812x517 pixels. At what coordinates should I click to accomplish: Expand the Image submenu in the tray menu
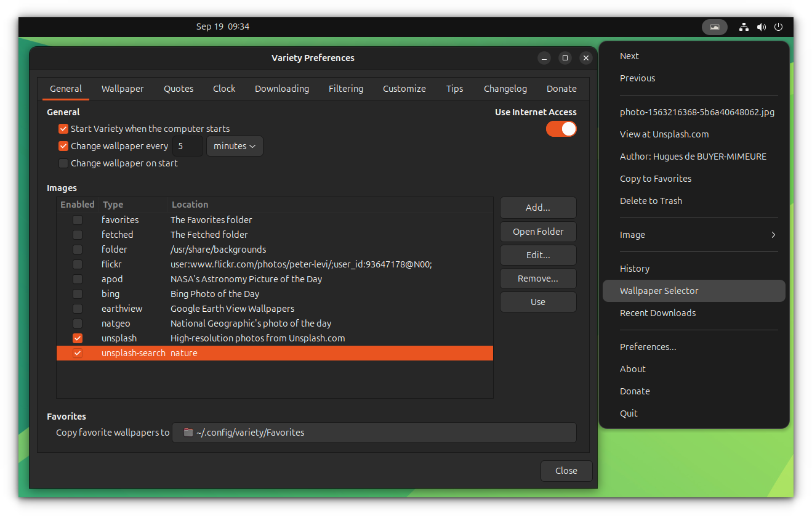[x=699, y=235]
